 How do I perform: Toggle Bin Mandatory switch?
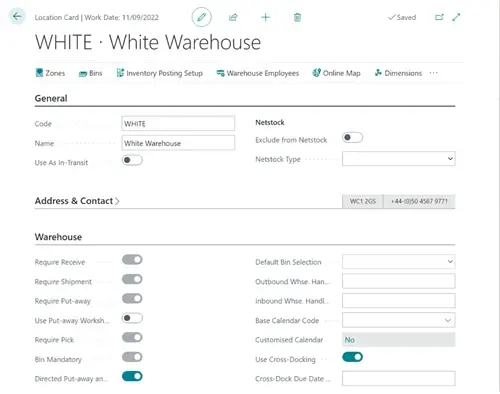[132, 357]
